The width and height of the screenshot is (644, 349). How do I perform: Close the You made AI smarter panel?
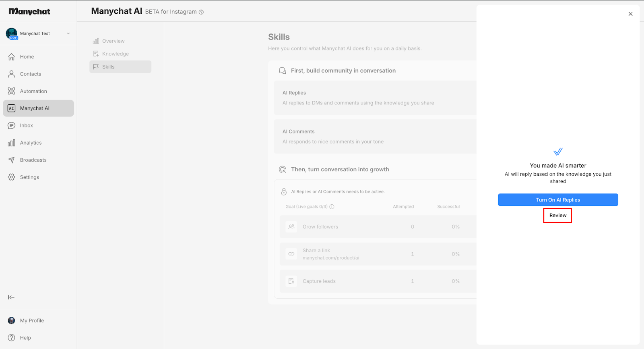[x=630, y=14]
